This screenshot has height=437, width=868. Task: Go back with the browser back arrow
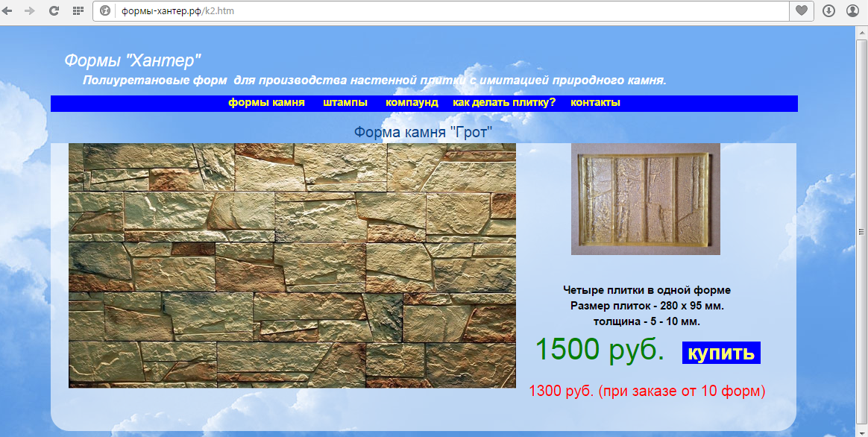[8, 10]
